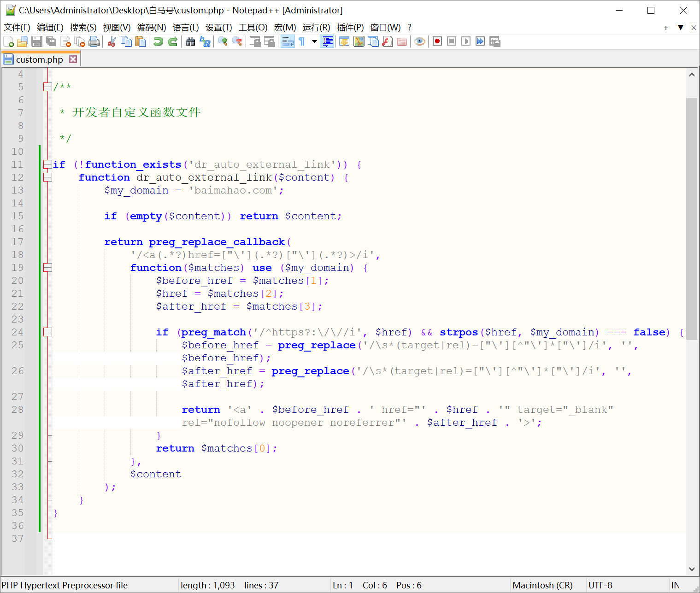The height and width of the screenshot is (593, 700).
Task: Toggle show all characters pilcrow icon
Action: coord(302,41)
